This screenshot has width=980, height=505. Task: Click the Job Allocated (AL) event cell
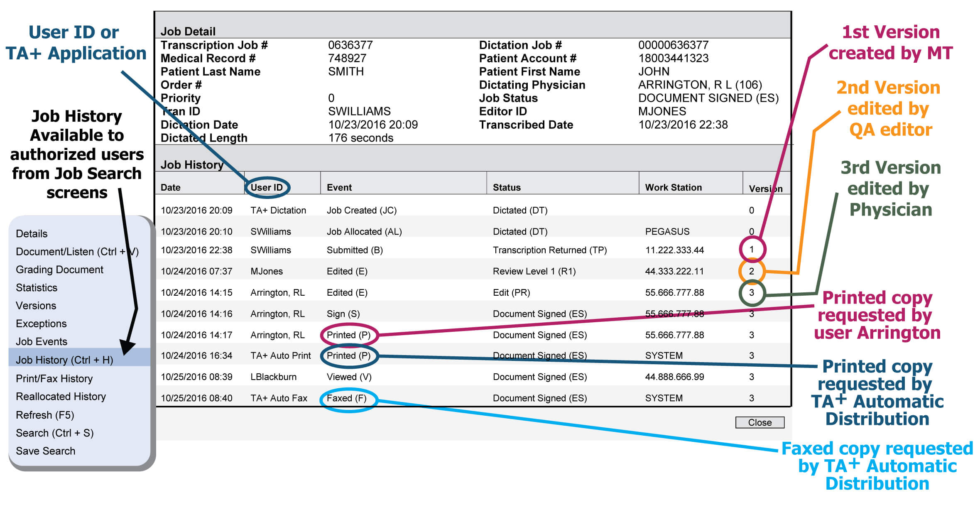[364, 231]
